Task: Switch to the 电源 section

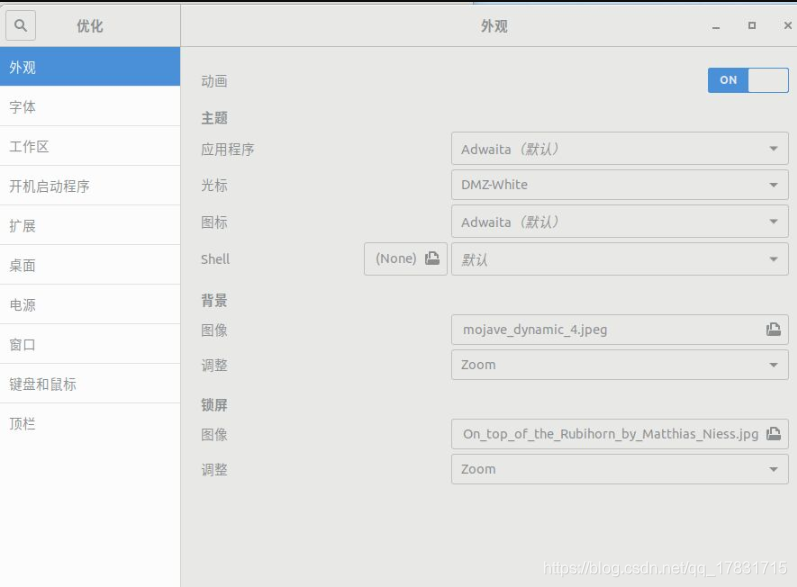Action: [90, 304]
